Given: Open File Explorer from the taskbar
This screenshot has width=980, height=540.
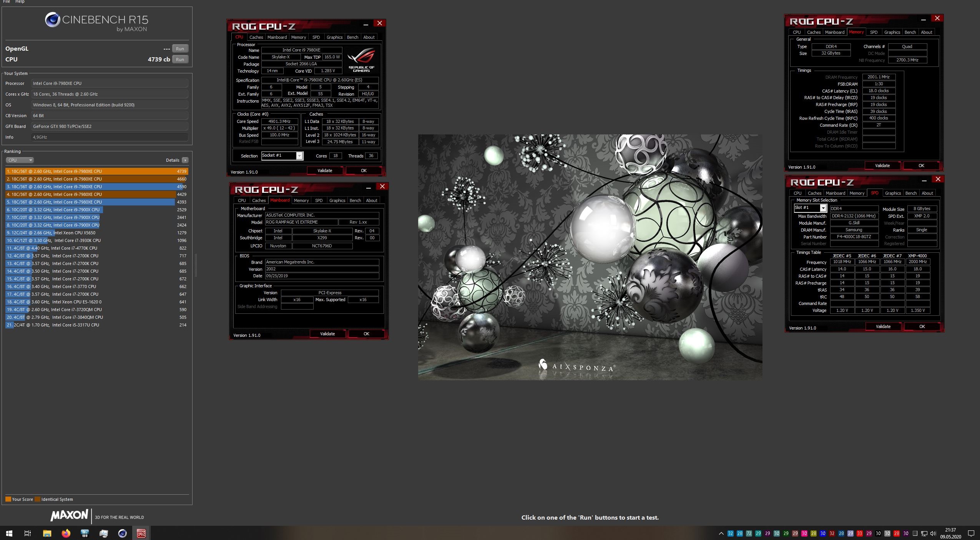Looking at the screenshot, I should (x=47, y=533).
